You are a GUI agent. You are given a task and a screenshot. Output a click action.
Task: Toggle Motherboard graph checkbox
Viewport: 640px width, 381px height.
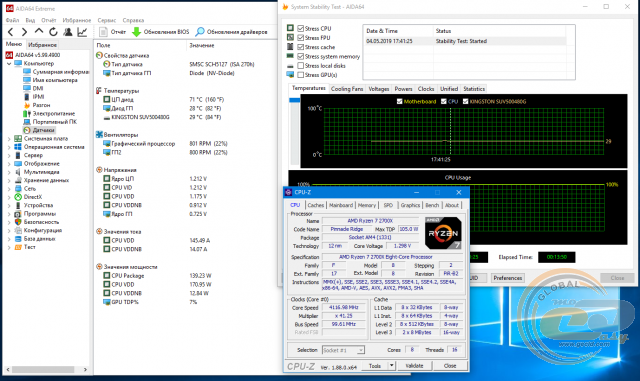(x=400, y=101)
